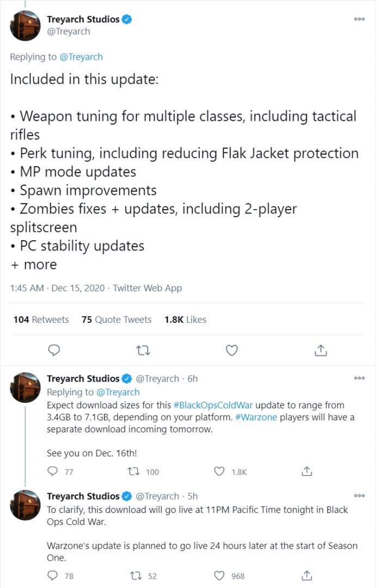Expand more menu on 11PM clarification tweet
Screen dimensions: 379x588
tap(359, 496)
